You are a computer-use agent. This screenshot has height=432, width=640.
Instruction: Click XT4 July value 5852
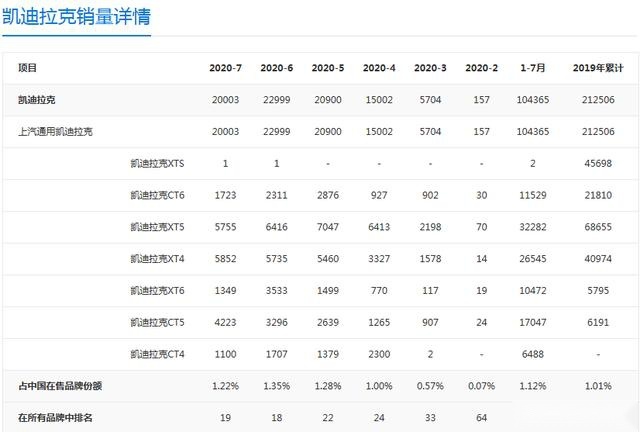(225, 258)
